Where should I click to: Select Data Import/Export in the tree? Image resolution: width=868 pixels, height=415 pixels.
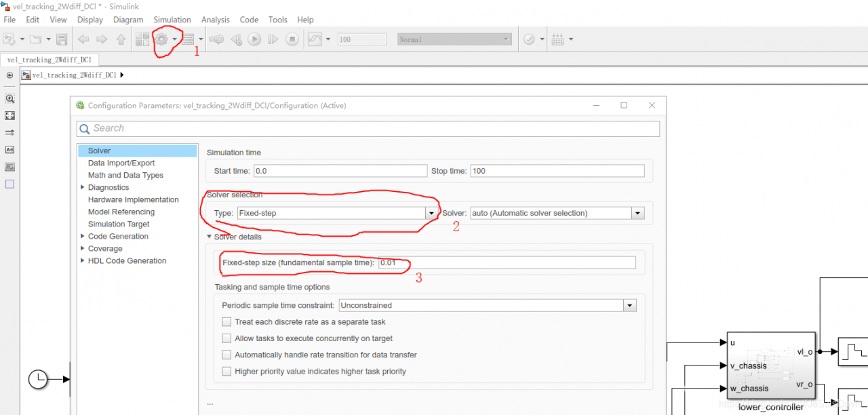coord(121,163)
